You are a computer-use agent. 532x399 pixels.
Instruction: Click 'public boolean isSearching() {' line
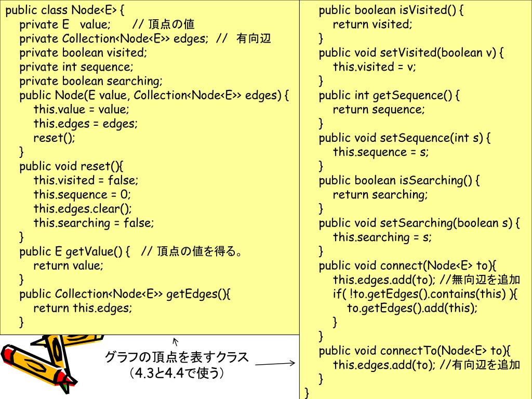coord(399,180)
